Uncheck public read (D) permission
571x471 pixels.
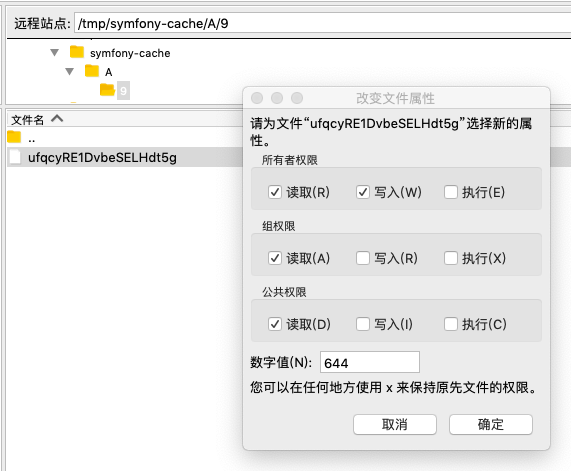pos(275,324)
